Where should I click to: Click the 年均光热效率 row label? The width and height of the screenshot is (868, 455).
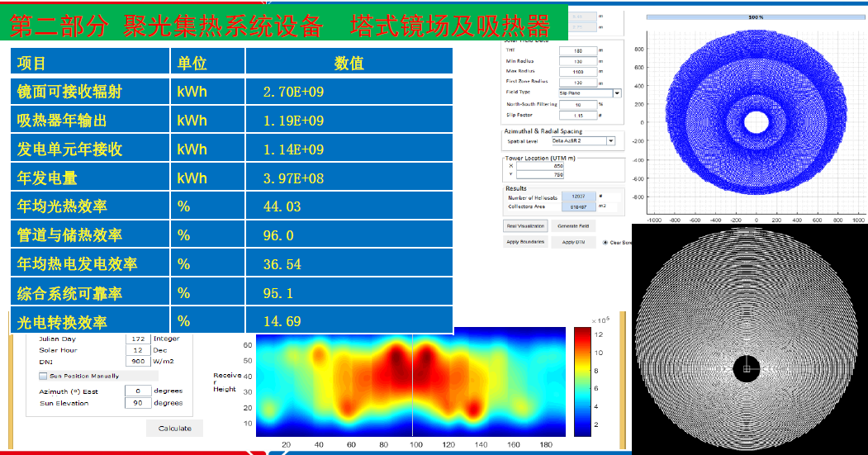tap(61, 206)
